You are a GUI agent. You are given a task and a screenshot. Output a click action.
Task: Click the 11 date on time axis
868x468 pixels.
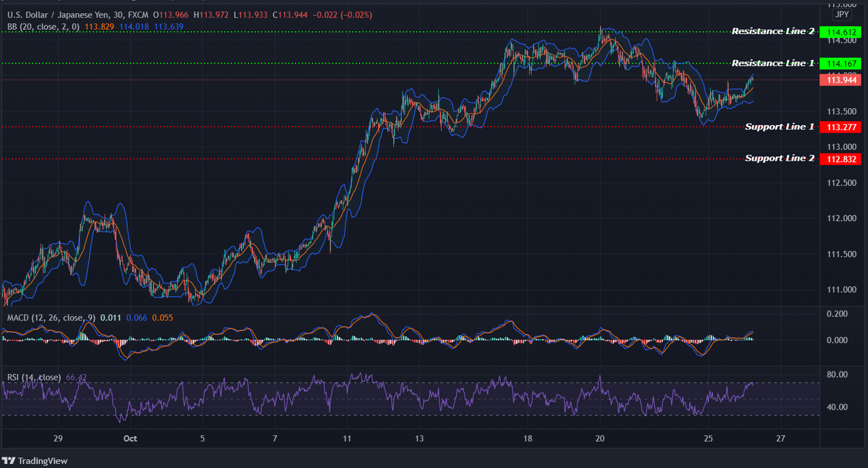pyautogui.click(x=347, y=438)
